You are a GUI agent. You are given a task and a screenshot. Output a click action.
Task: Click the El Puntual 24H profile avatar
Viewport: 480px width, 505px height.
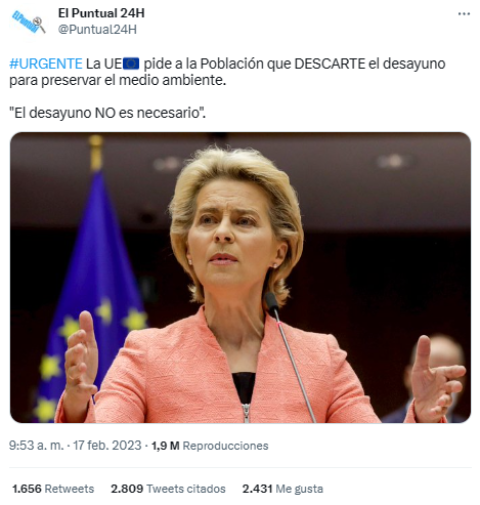tap(29, 21)
